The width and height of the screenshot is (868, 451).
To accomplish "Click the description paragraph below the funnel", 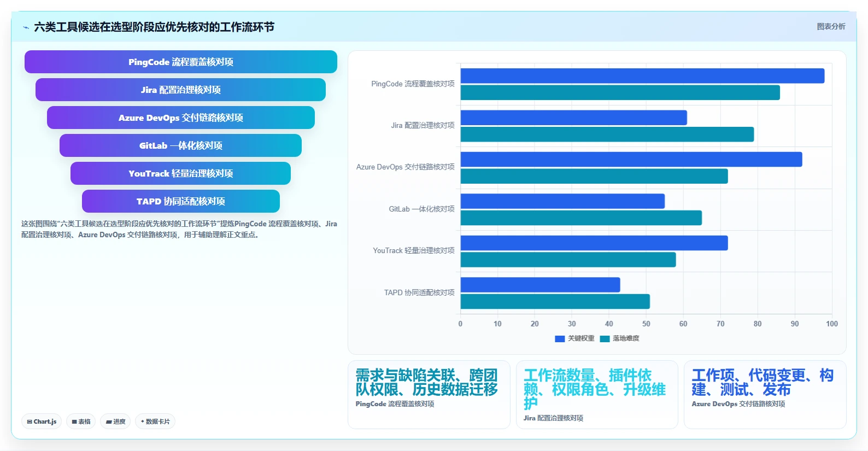I will click(179, 230).
